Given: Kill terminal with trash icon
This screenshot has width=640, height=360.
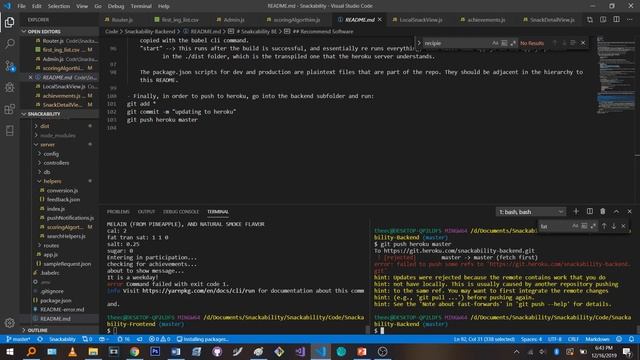Looking at the screenshot, I should 602,211.
